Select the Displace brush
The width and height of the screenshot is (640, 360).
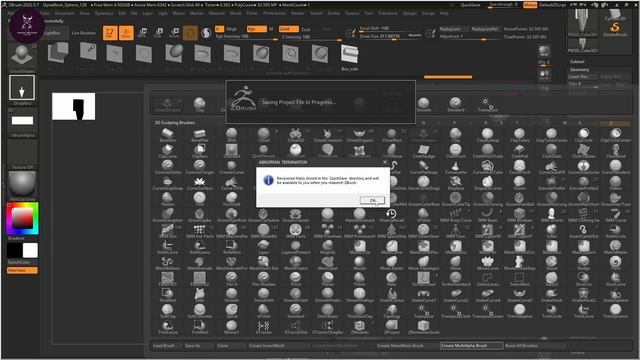(456, 183)
